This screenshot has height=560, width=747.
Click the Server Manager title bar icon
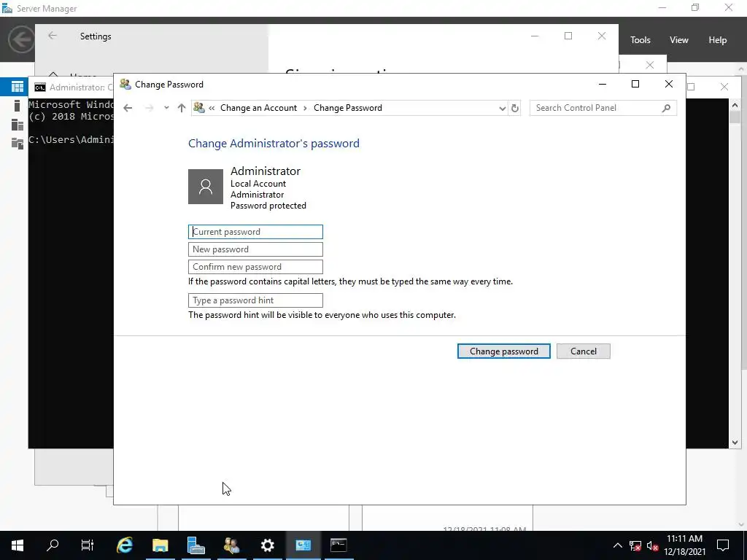pyautogui.click(x=7, y=8)
